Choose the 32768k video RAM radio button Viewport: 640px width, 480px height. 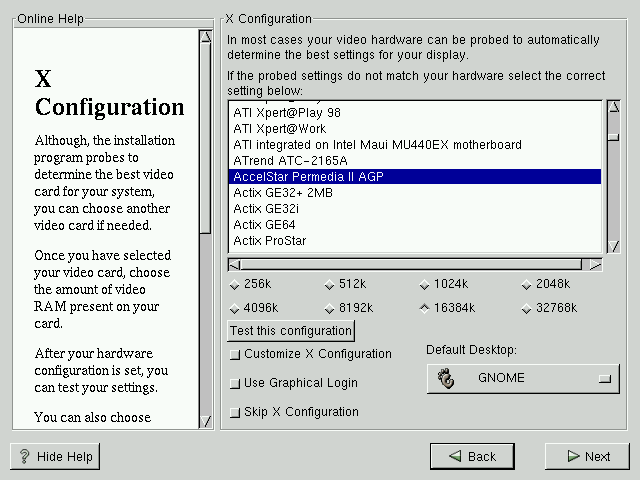click(x=526, y=308)
